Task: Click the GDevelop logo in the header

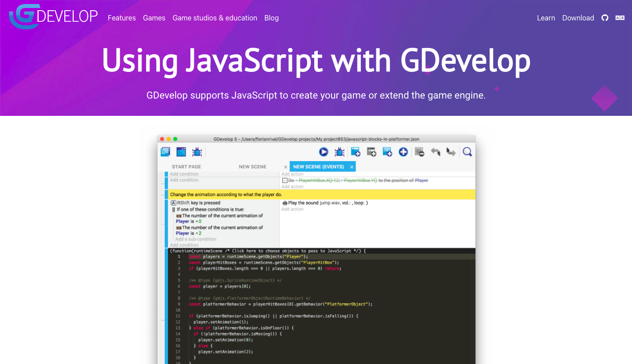Action: 53,17
